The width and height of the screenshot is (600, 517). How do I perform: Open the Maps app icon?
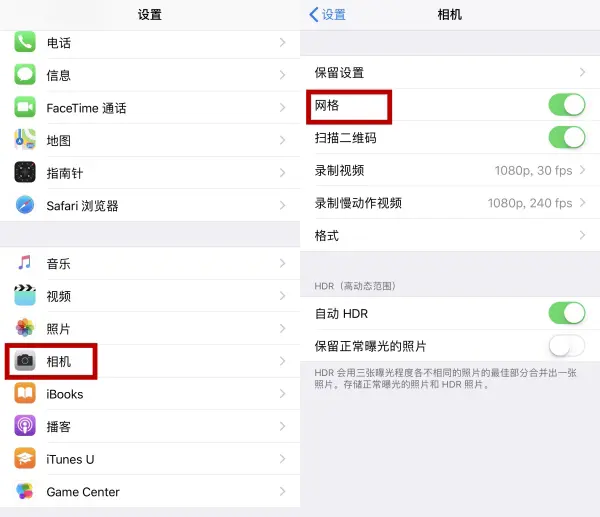click(25, 139)
